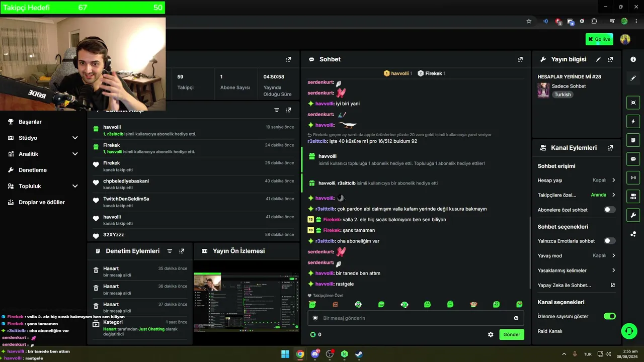
Task: Open OBS Studio from the taskbar
Action: (x=330, y=354)
